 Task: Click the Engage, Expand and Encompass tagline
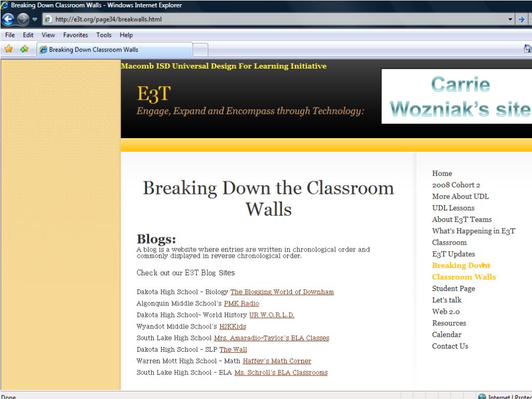coord(250,111)
